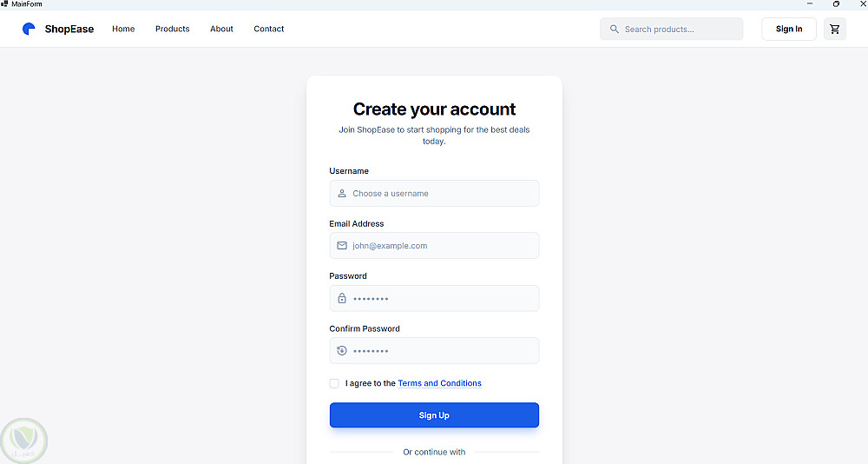The height and width of the screenshot is (464, 868).
Task: Click the envelope icon in Email field
Action: (x=342, y=246)
